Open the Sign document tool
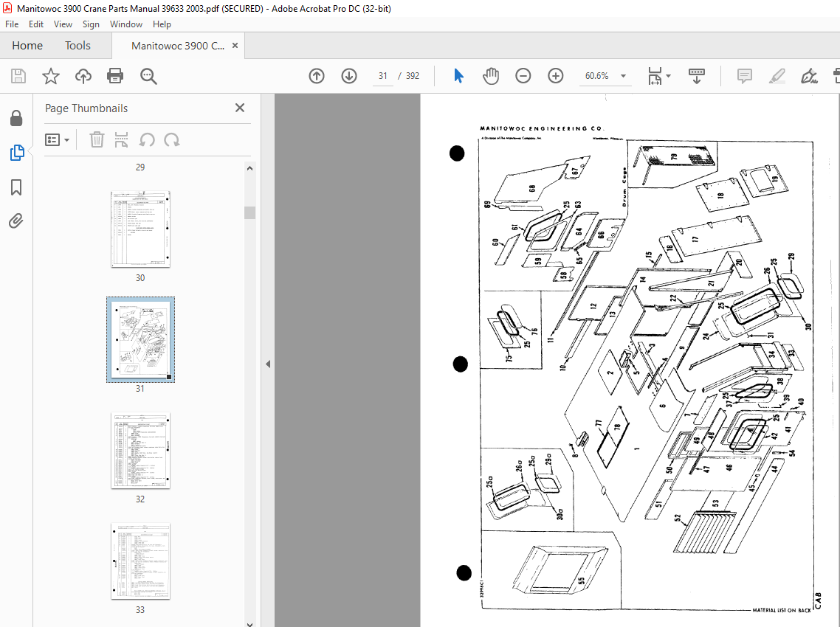The height and width of the screenshot is (627, 840). tap(809, 76)
